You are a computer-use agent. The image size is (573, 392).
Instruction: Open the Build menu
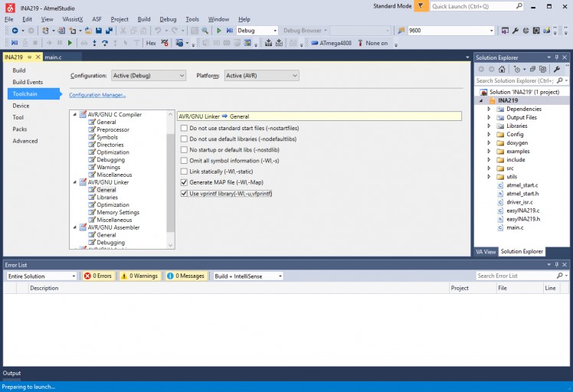click(144, 19)
